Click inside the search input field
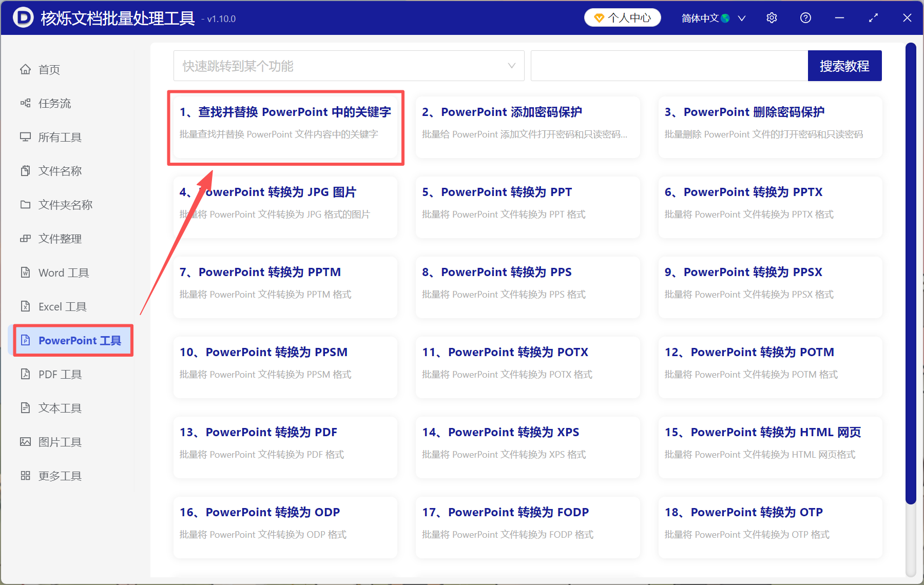The height and width of the screenshot is (585, 924). (x=667, y=66)
